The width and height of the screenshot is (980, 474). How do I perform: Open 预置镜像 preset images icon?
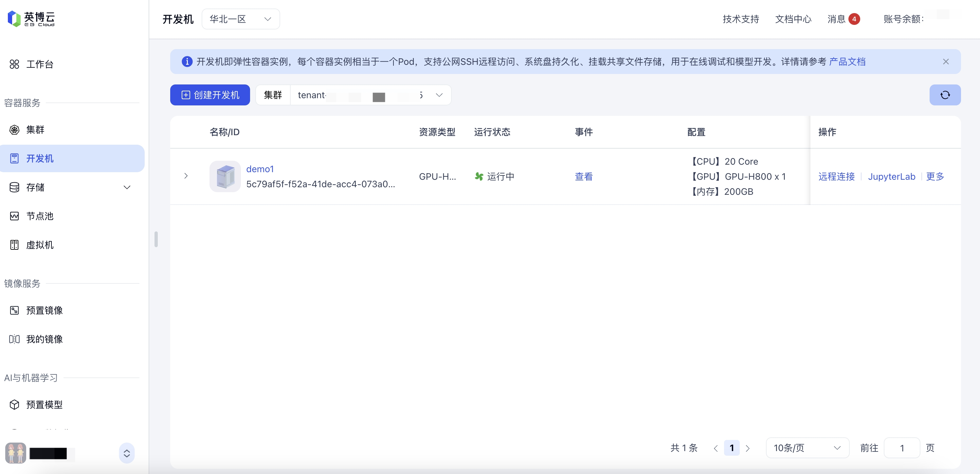coord(14,310)
